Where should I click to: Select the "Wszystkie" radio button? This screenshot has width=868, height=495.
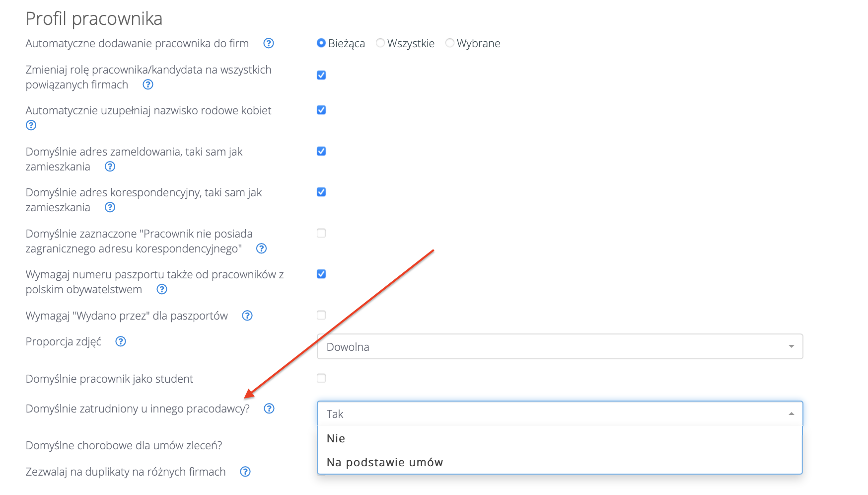pyautogui.click(x=380, y=43)
